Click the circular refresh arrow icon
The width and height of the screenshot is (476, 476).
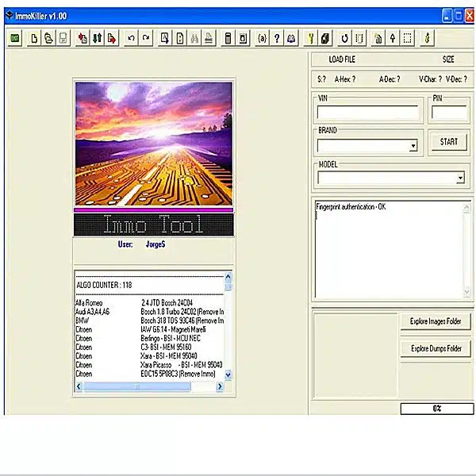pyautogui.click(x=344, y=37)
